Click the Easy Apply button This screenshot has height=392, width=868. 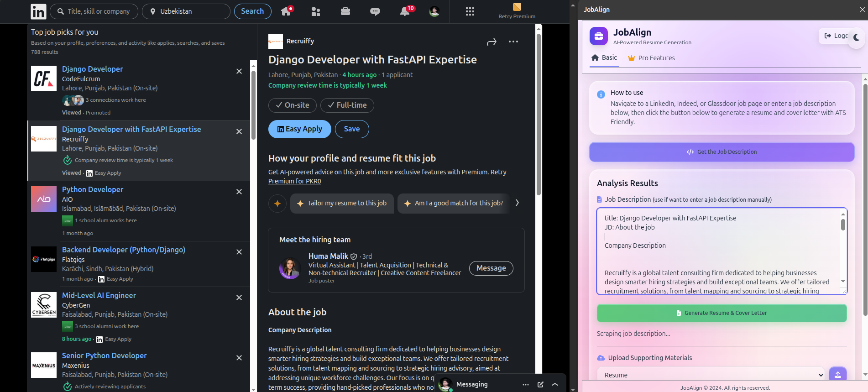(300, 129)
